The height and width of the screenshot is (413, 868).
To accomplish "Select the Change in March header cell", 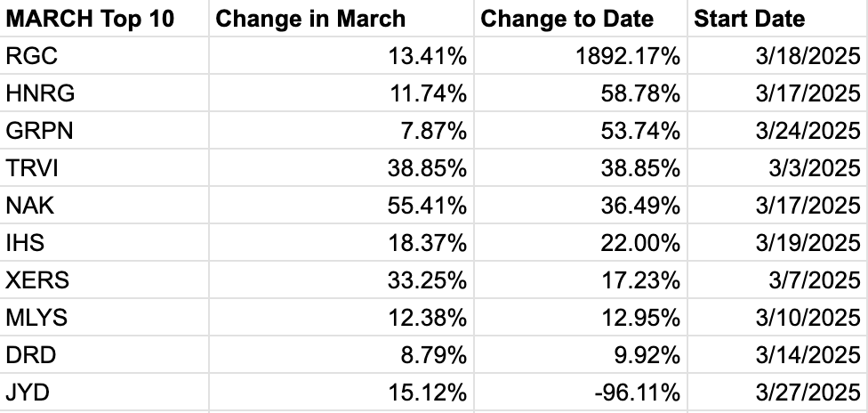I will (x=342, y=19).
